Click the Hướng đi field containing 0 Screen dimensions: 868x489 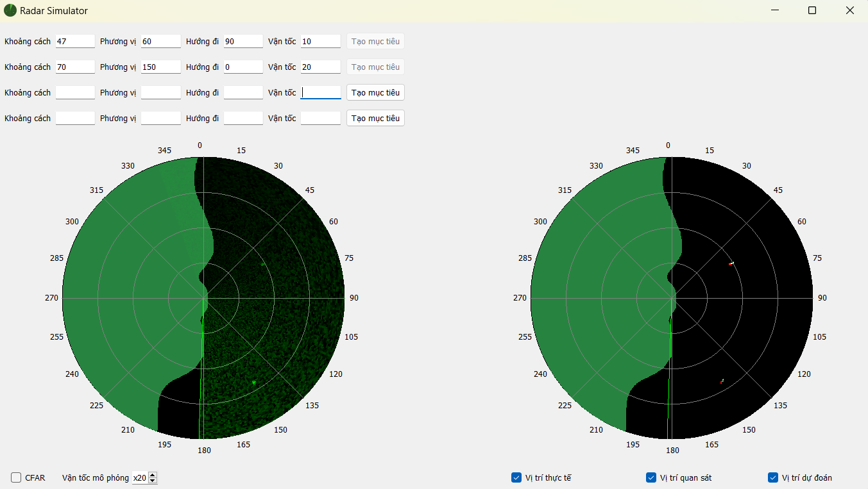tap(243, 67)
